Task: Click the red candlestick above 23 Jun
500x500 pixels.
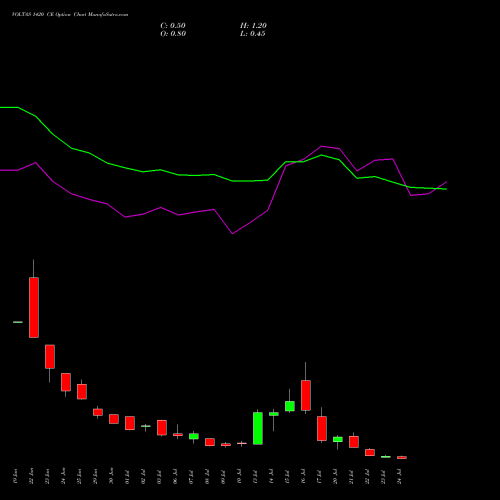Action: click(50, 356)
